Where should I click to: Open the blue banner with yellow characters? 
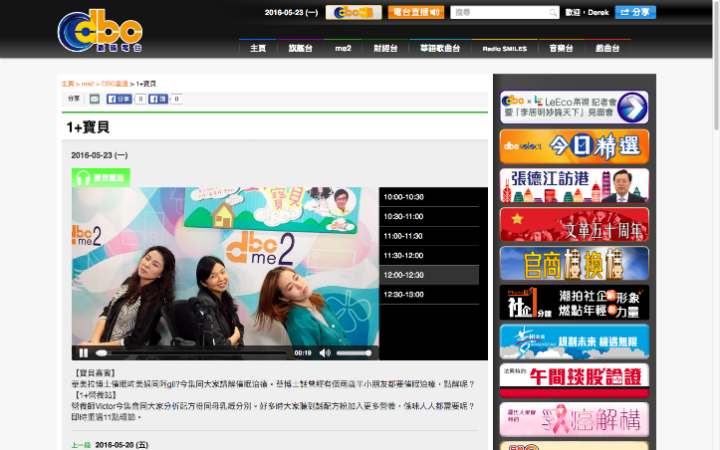(x=574, y=264)
